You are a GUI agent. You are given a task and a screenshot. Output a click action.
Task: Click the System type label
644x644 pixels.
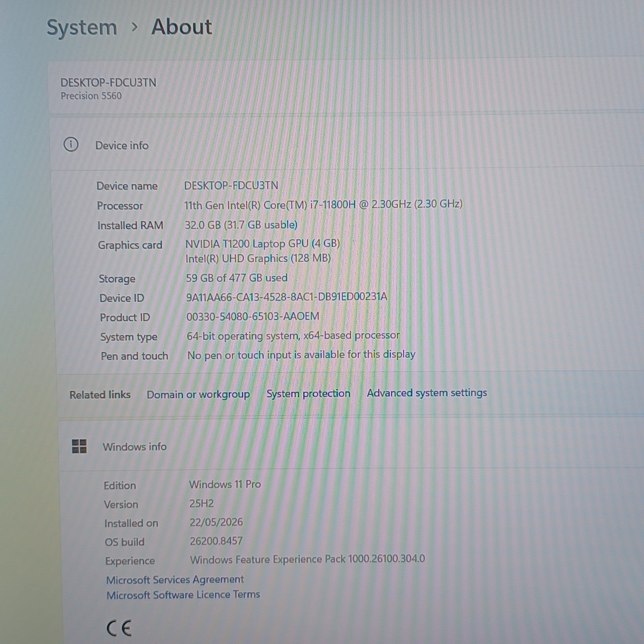pyautogui.click(x=129, y=337)
